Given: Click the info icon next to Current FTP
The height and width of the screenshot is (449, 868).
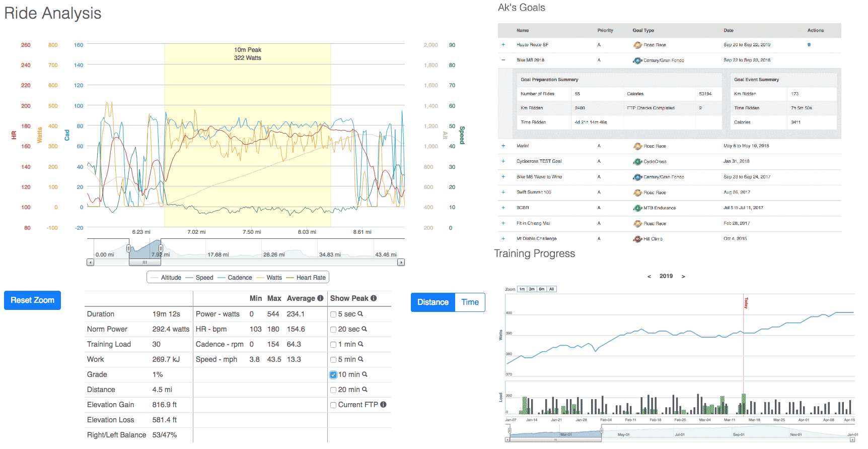Looking at the screenshot, I should click(x=383, y=405).
